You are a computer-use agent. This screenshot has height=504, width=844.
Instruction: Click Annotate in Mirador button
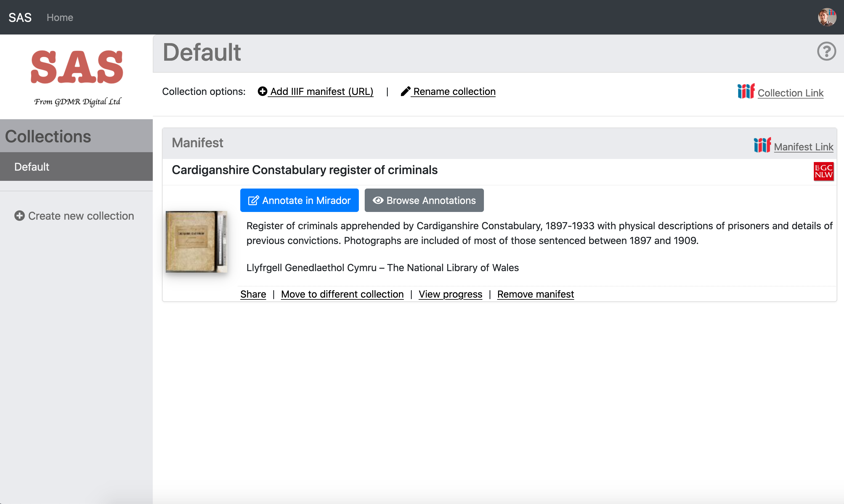tap(299, 200)
